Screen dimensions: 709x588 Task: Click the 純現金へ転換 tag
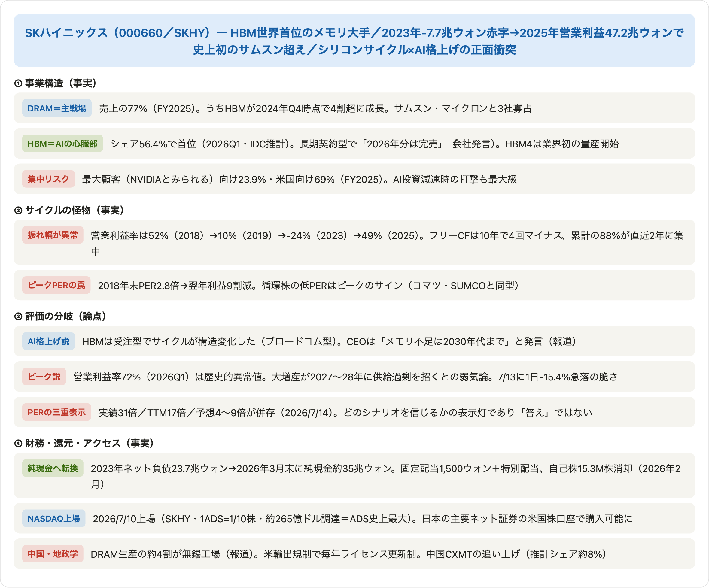tap(53, 468)
